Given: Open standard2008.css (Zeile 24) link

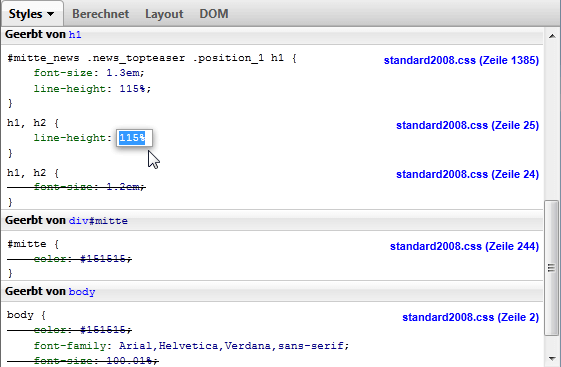Looking at the screenshot, I should coord(467,174).
